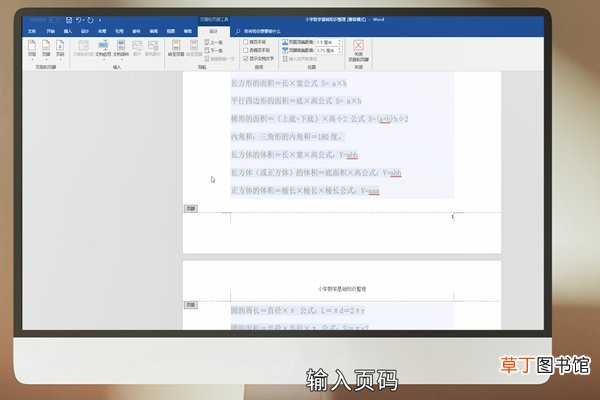600x400 pixels.
Task: Open the Footer dropdown in the ribbon
Action: click(46, 49)
